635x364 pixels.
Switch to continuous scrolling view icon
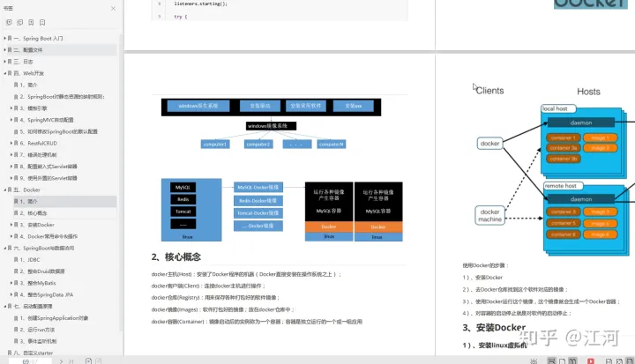[551, 360]
